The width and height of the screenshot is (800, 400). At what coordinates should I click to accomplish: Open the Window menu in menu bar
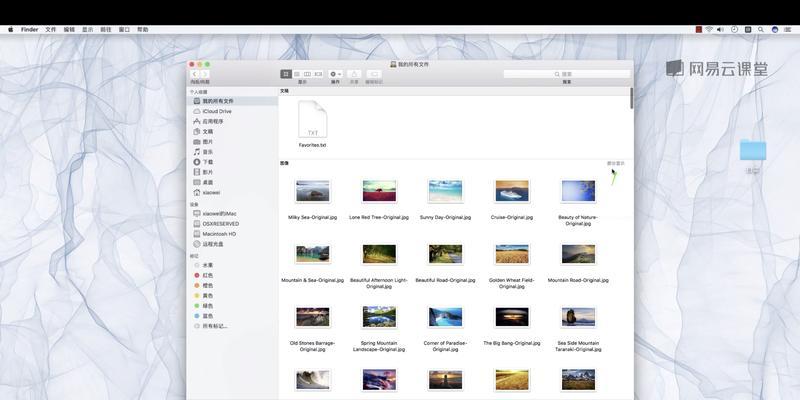point(124,30)
